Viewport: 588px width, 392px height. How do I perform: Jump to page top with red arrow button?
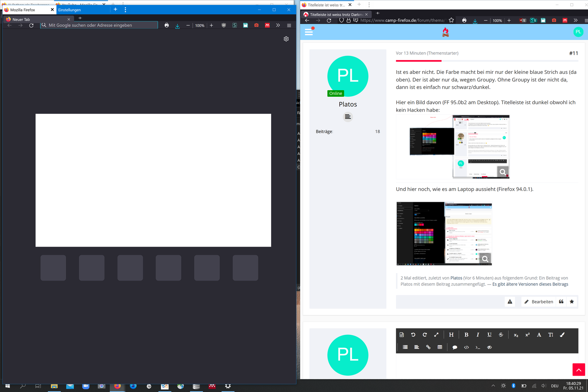579,369
